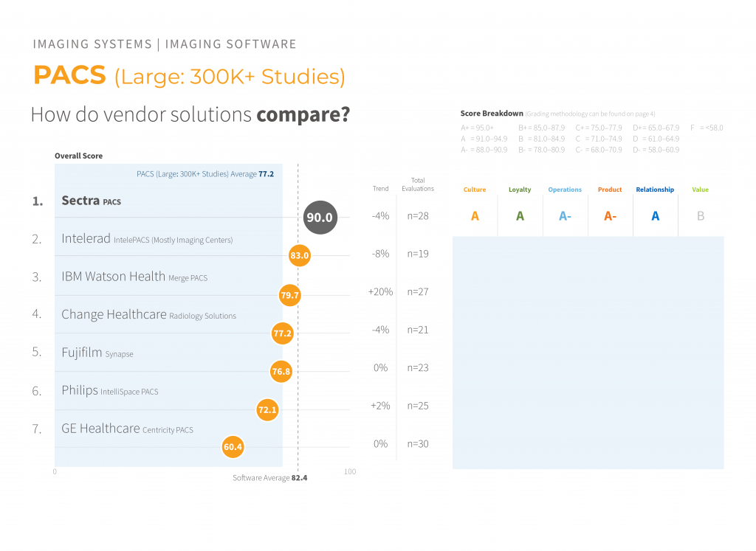Click the 'How do vendor solutions compare?' heading
This screenshot has width=756, height=551.
click(x=190, y=114)
